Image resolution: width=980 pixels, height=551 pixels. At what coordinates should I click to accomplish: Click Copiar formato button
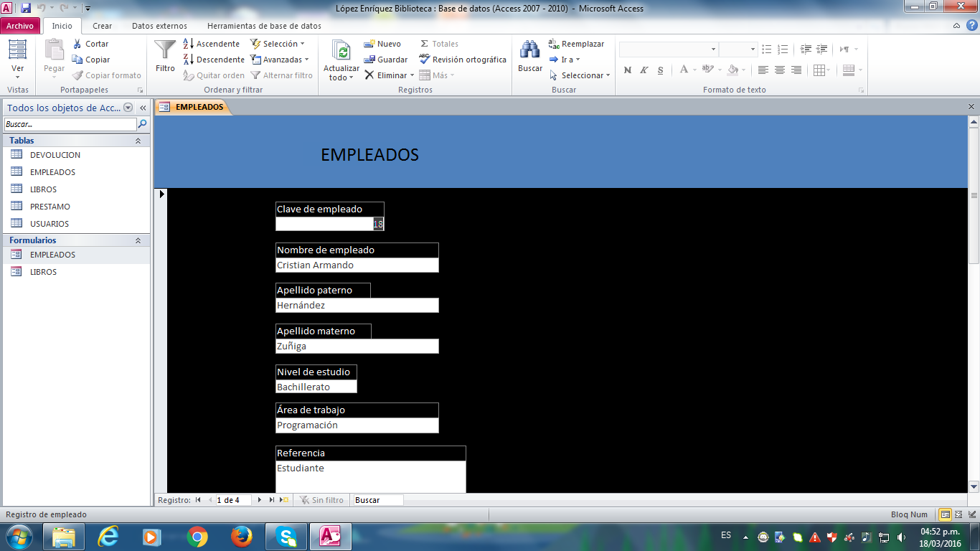click(107, 75)
